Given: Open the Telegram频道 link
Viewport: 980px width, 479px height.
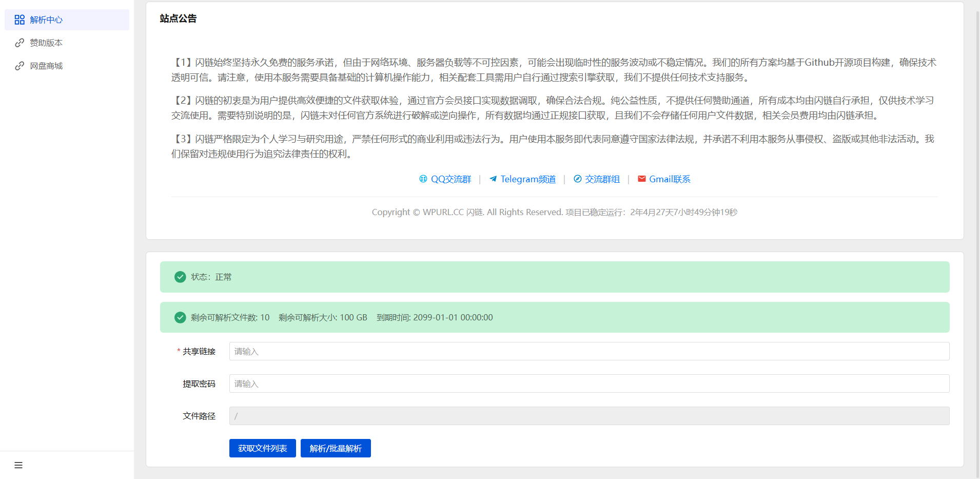Looking at the screenshot, I should pyautogui.click(x=528, y=179).
